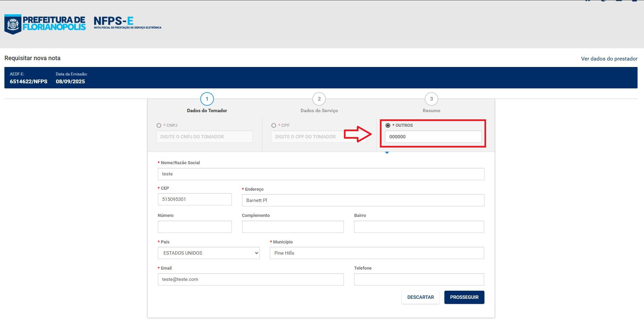Click the OUTROS field containing 000000

click(433, 137)
